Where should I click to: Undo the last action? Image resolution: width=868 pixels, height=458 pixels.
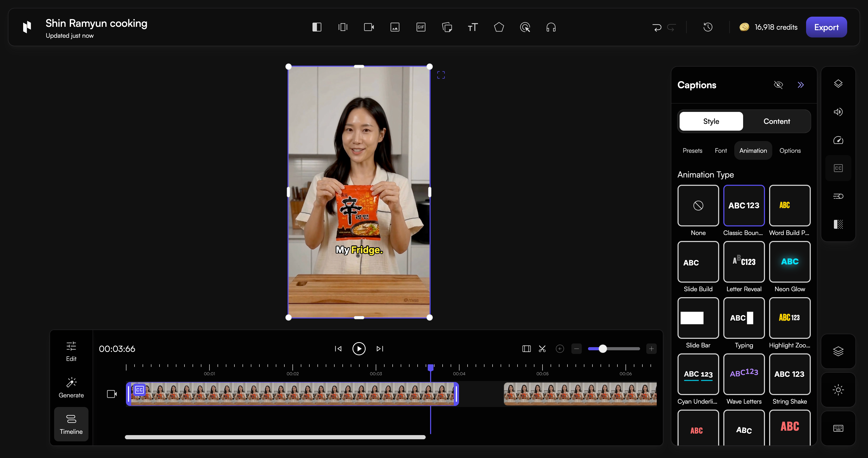point(657,27)
